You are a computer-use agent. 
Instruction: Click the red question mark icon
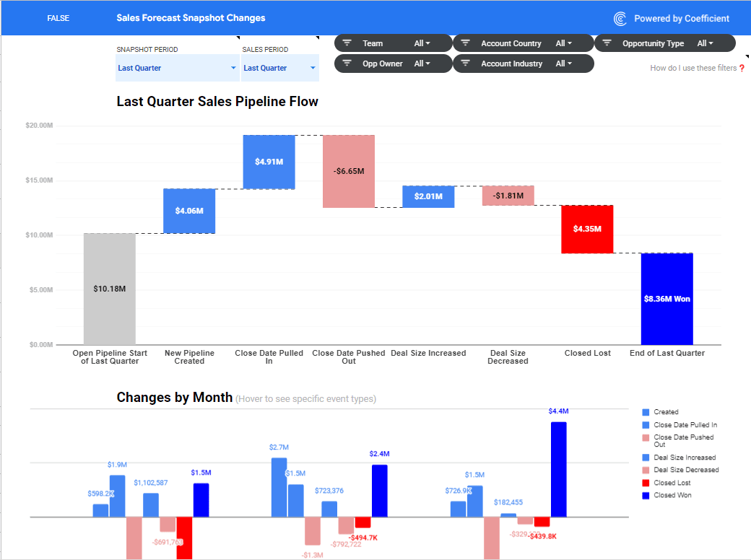click(x=742, y=69)
